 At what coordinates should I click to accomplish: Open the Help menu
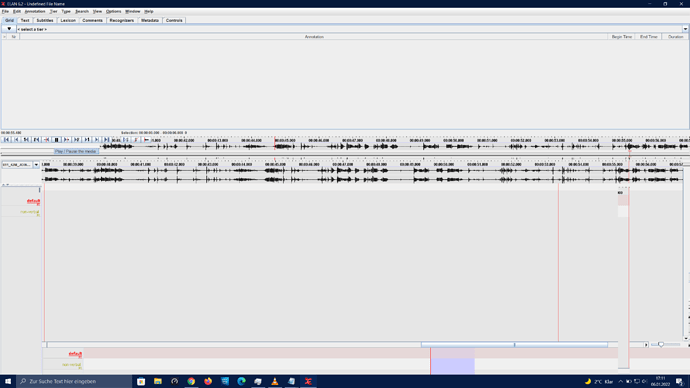click(x=149, y=11)
